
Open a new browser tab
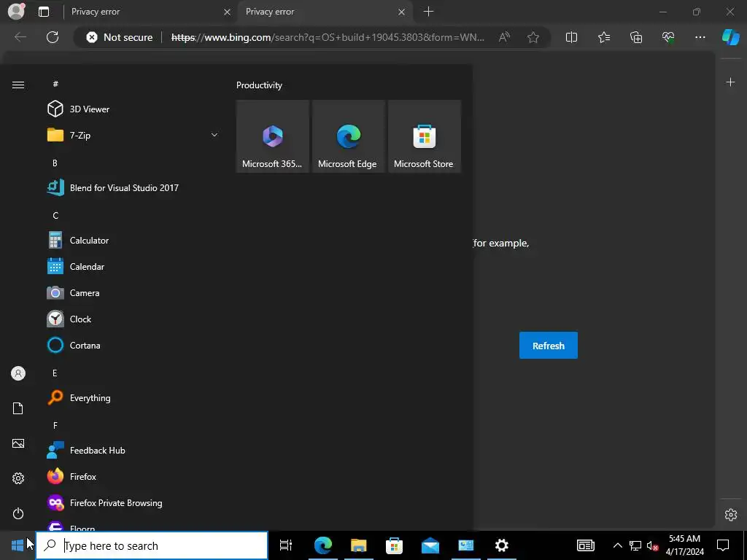[428, 12]
